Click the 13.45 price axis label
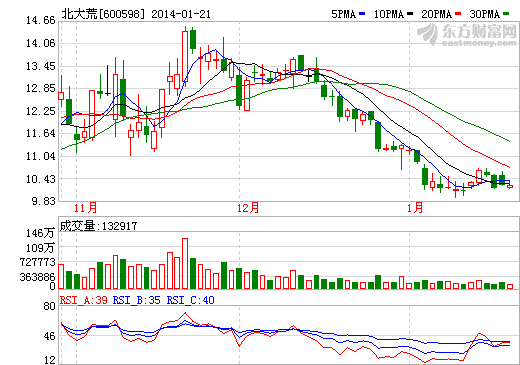This screenshot has height=365, width=520. 41,66
